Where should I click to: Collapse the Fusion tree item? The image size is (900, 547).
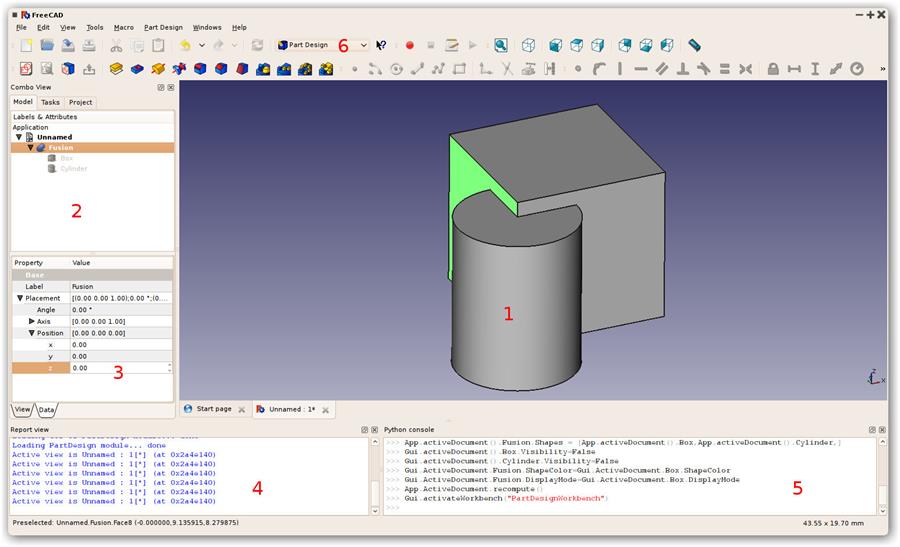coord(31,148)
